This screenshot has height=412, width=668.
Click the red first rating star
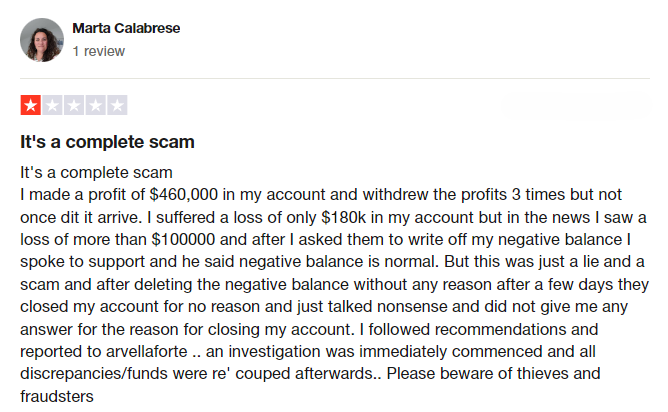tap(31, 105)
